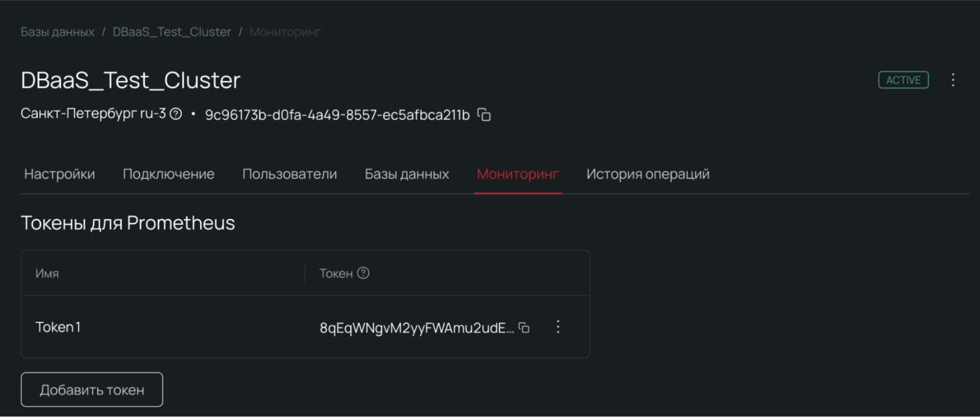This screenshot has height=417, width=980.
Task: Open the История операций tab
Action: [x=648, y=174]
